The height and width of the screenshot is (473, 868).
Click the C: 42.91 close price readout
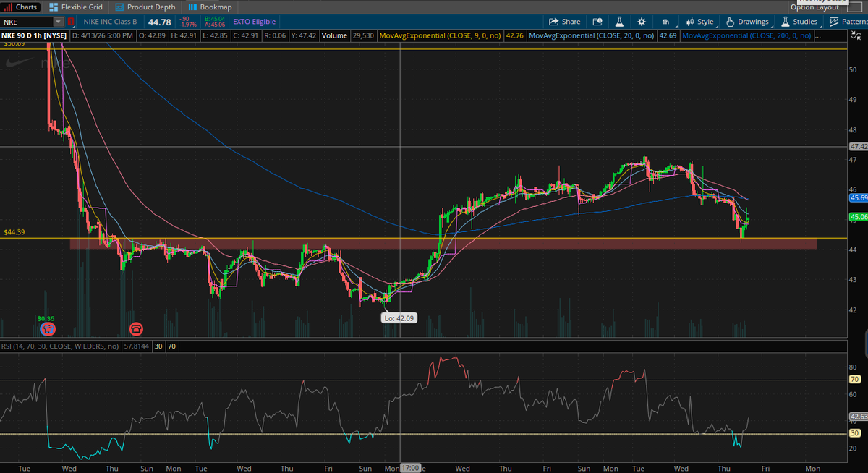(x=247, y=35)
